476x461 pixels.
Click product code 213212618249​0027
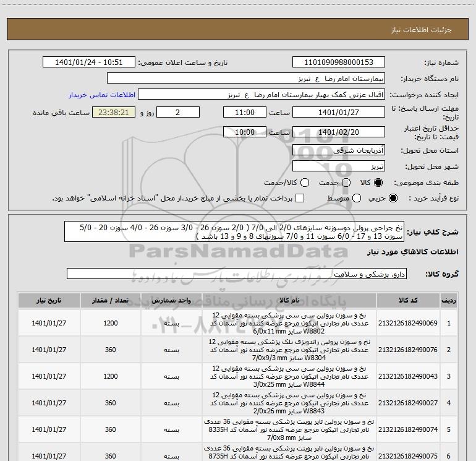408,403
